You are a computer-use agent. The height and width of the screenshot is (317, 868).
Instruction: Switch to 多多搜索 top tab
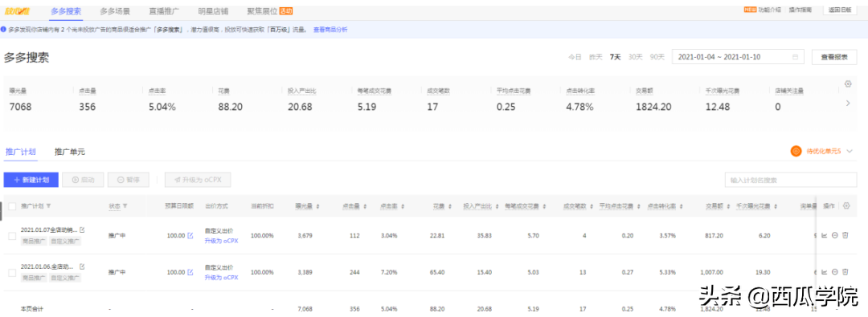[65, 11]
